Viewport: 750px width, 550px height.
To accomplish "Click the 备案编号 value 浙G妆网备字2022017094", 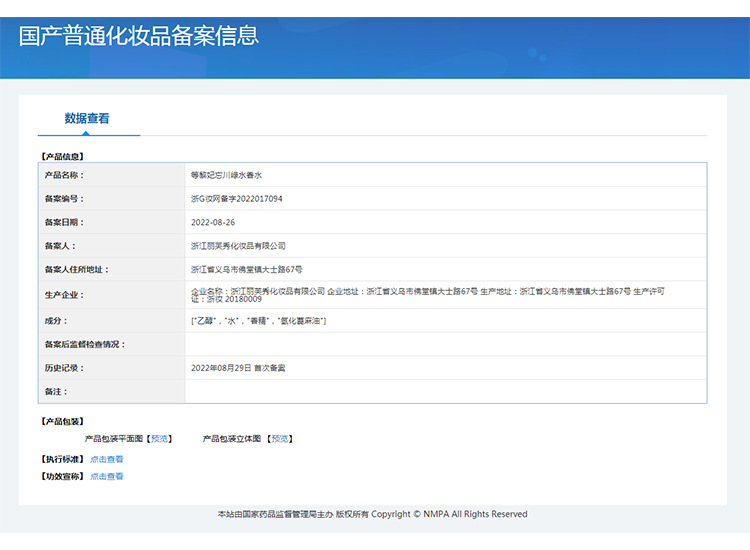I will click(x=236, y=198).
